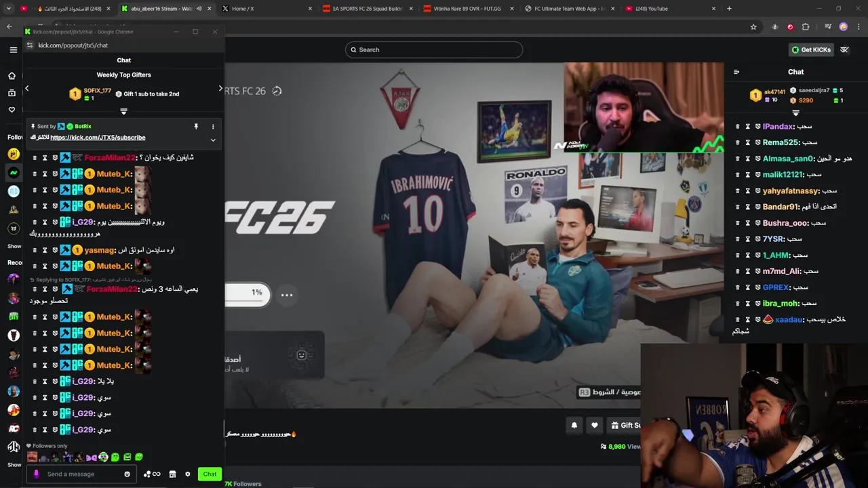Focus the Kick Search box

pyautogui.click(x=434, y=49)
